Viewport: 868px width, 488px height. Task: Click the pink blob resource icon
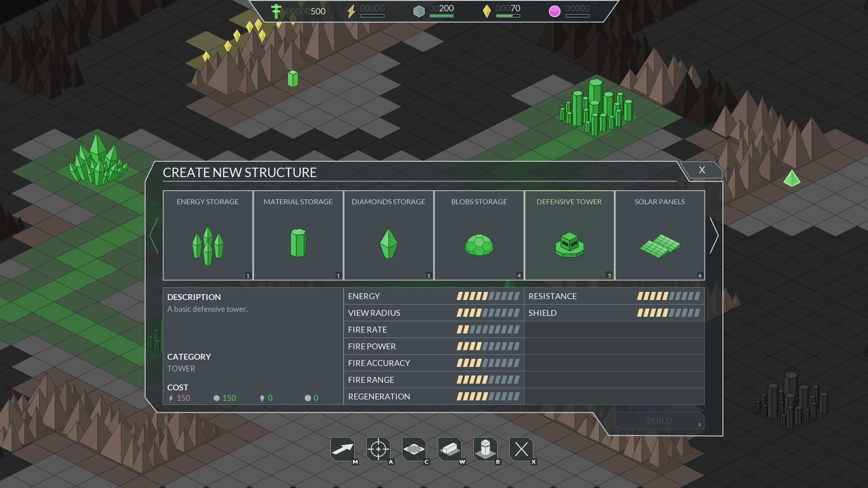click(554, 11)
